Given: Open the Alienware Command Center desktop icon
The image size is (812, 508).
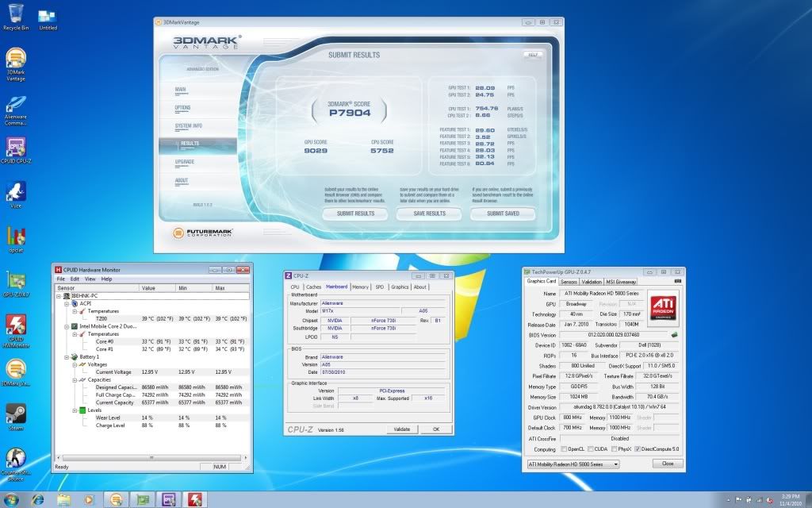Looking at the screenshot, I should point(16,110).
